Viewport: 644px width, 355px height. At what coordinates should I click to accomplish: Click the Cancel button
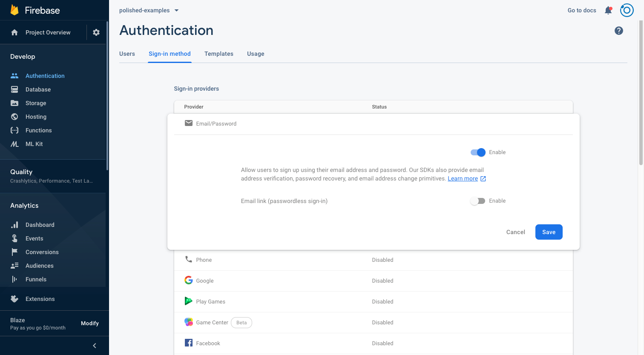point(515,232)
